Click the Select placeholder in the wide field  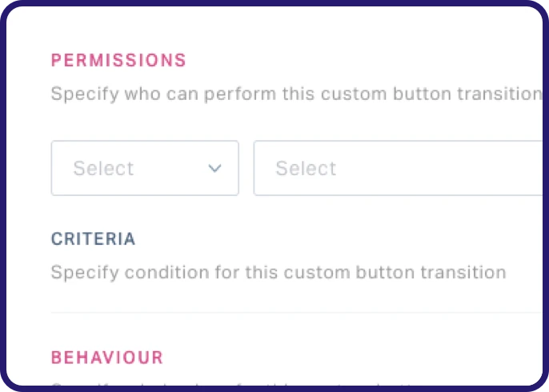[x=306, y=168]
